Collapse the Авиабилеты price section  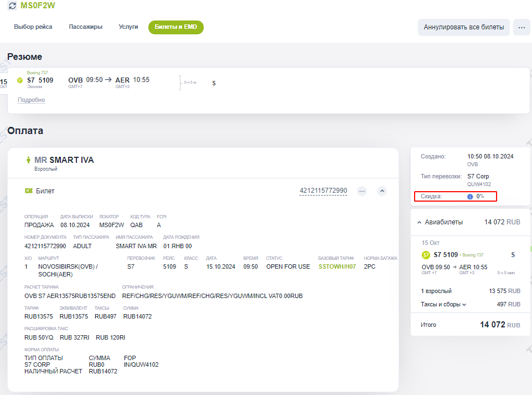(420, 223)
